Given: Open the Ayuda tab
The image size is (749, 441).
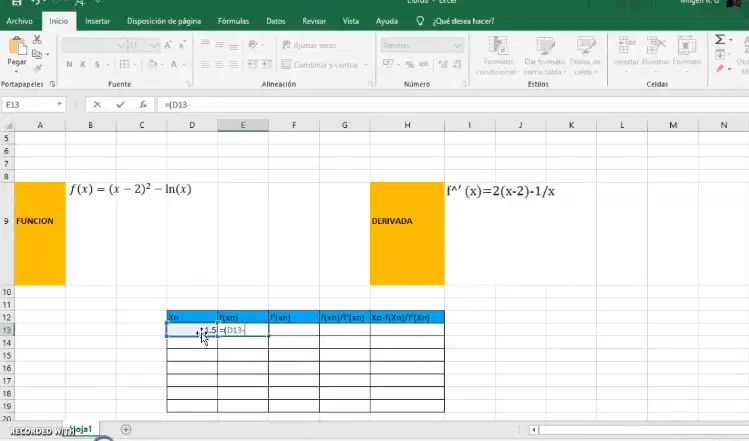Looking at the screenshot, I should (x=386, y=21).
